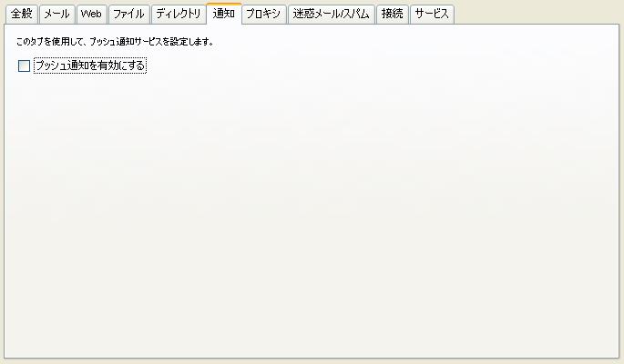Image resolution: width=624 pixels, height=364 pixels.
Task: Click the push notification description text
Action: (115, 42)
